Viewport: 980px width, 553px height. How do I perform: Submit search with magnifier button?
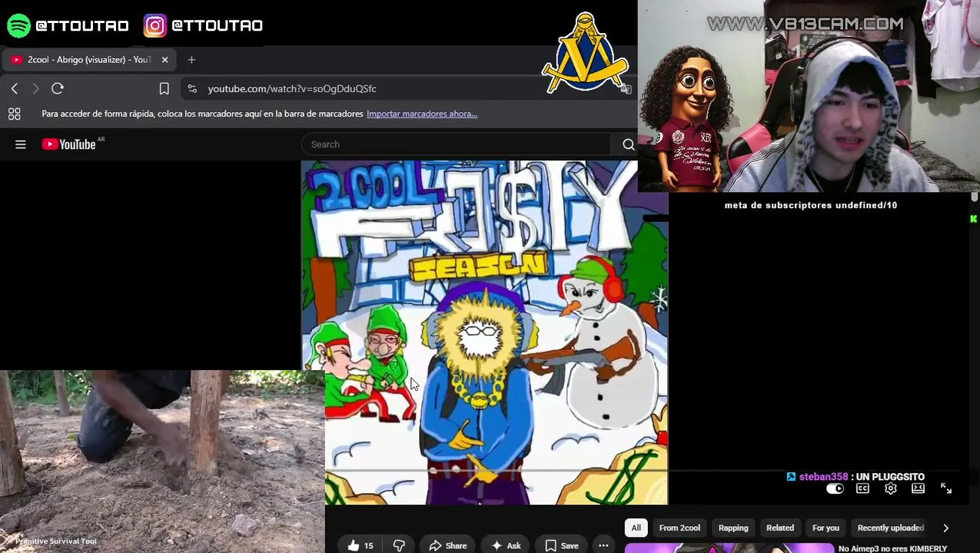(628, 144)
